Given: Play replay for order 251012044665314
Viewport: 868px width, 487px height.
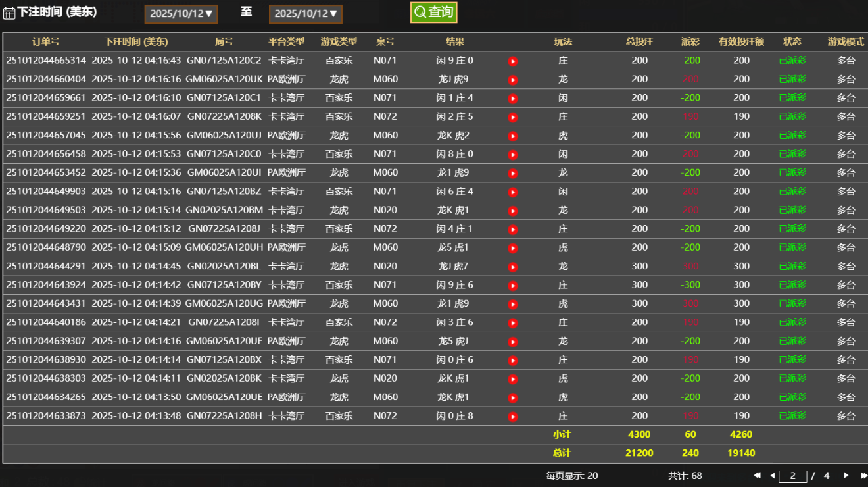Looking at the screenshot, I should pos(513,61).
